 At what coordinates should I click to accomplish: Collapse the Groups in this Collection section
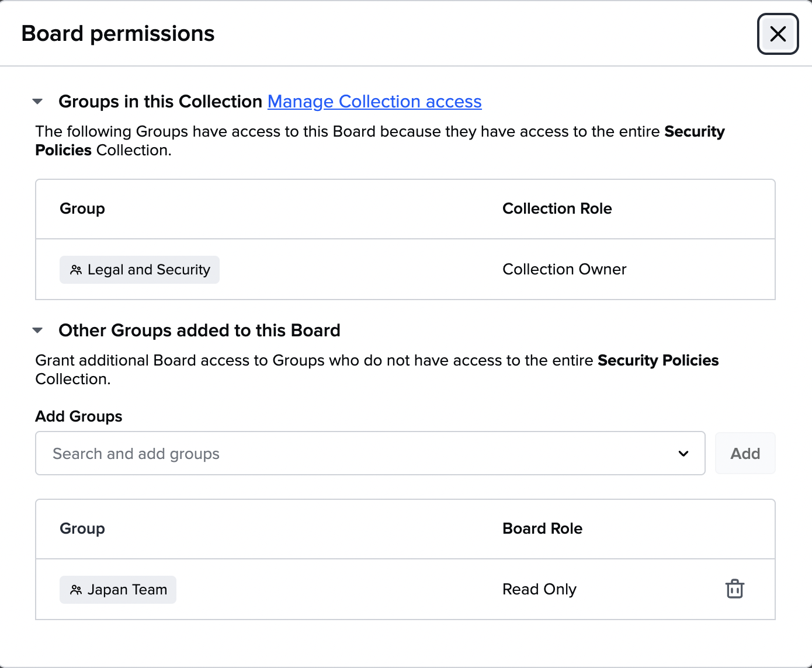click(x=38, y=102)
